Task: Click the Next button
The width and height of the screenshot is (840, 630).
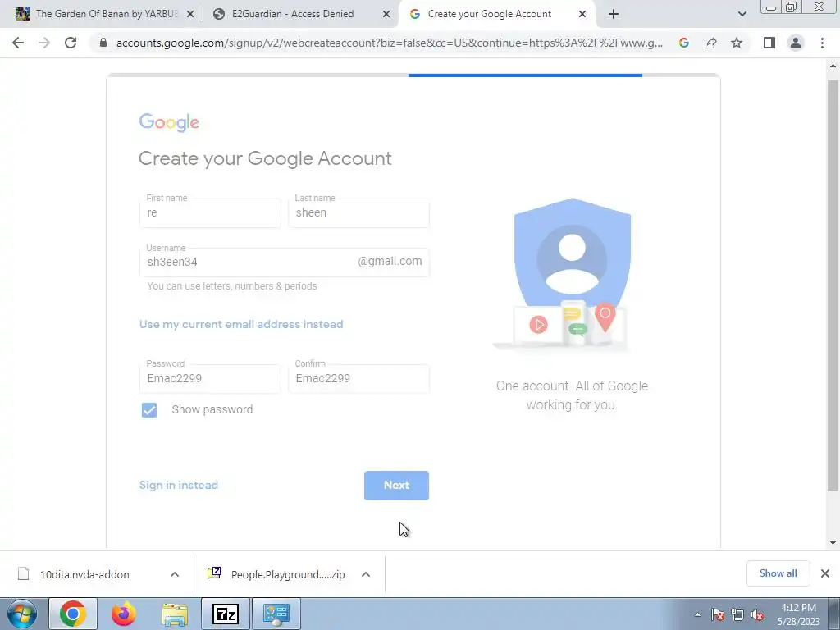Action: click(x=396, y=486)
